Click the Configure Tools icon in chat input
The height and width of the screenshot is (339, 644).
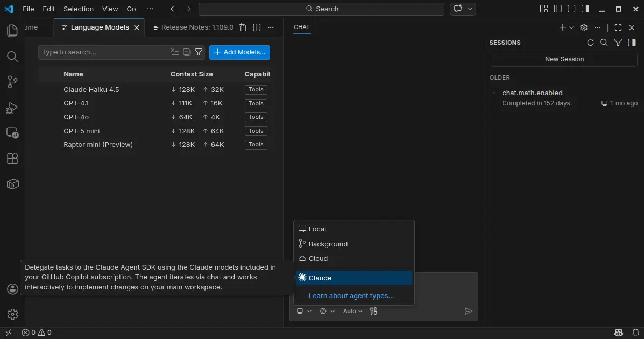tap(373, 311)
